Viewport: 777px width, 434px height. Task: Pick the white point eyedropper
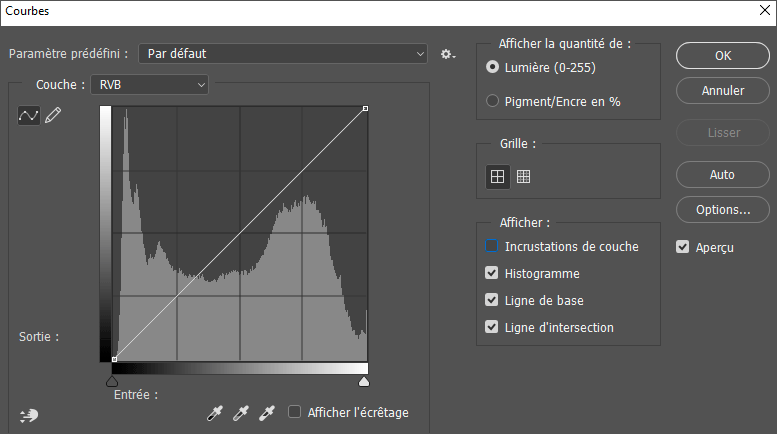[x=266, y=413]
